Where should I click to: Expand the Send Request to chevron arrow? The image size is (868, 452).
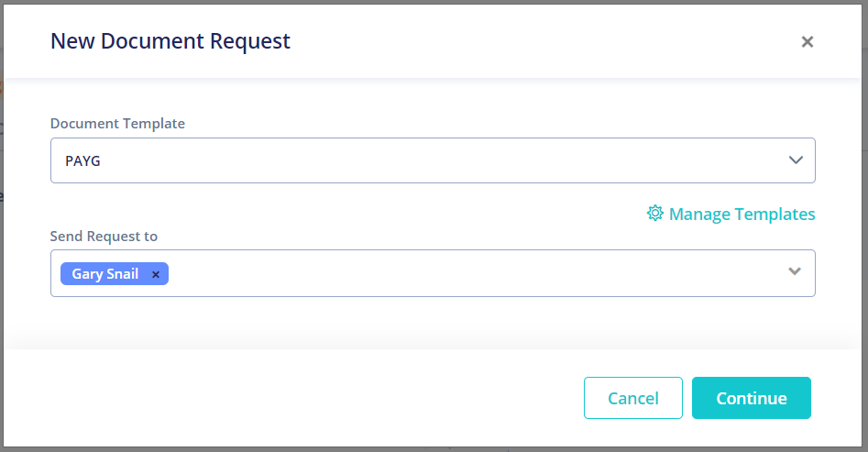pyautogui.click(x=795, y=271)
